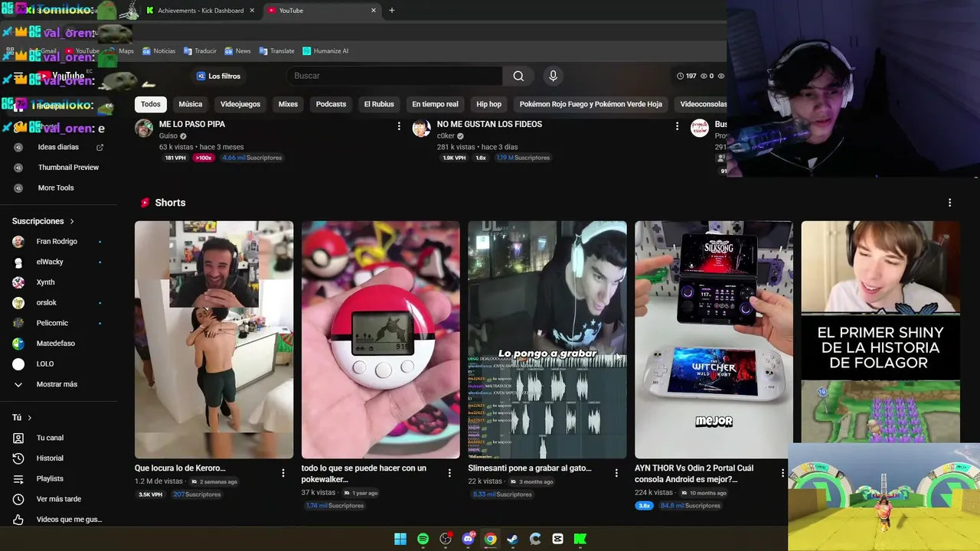The height and width of the screenshot is (551, 980).
Task: Open Xynth channel avatar
Action: (18, 282)
